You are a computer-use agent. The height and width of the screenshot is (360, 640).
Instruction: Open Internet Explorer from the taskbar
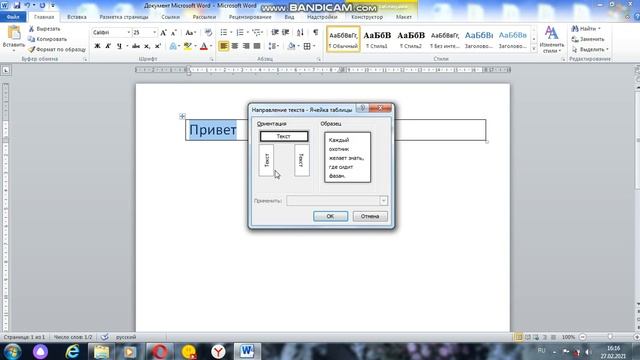(x=73, y=351)
